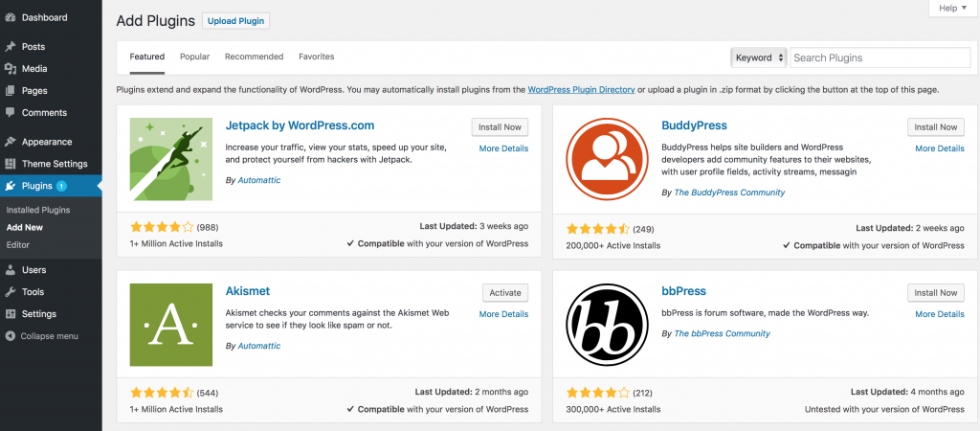This screenshot has height=431, width=980.
Task: Click the Appearance paintbrush icon
Action: point(10,142)
